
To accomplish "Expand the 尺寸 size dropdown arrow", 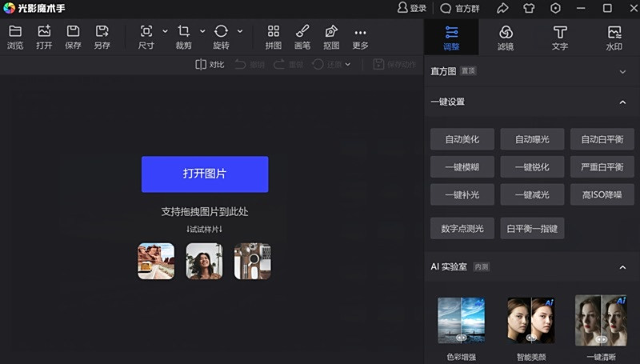I will [165, 31].
